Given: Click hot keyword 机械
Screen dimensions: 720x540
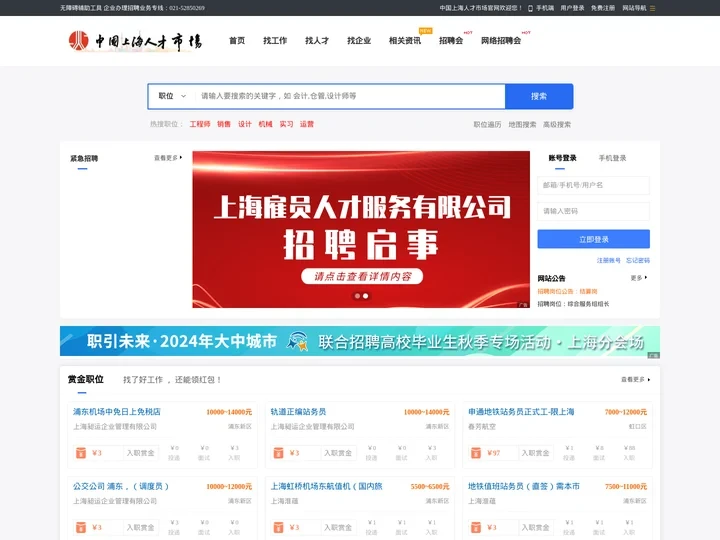Looking at the screenshot, I should pyautogui.click(x=265, y=124).
